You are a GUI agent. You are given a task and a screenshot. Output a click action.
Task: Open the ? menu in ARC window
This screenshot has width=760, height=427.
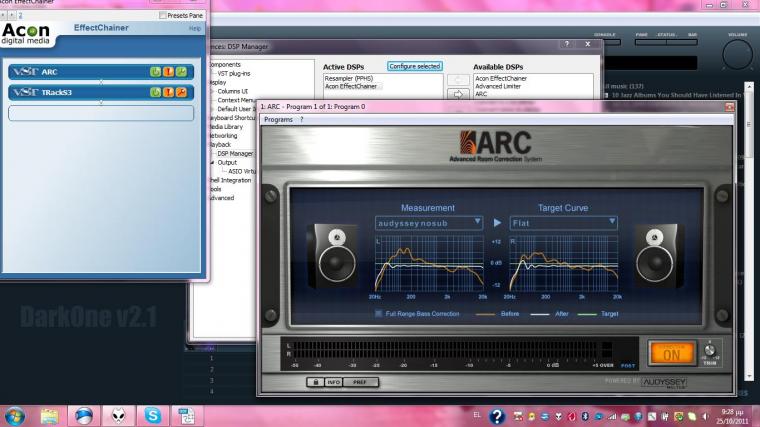pyautogui.click(x=302, y=119)
